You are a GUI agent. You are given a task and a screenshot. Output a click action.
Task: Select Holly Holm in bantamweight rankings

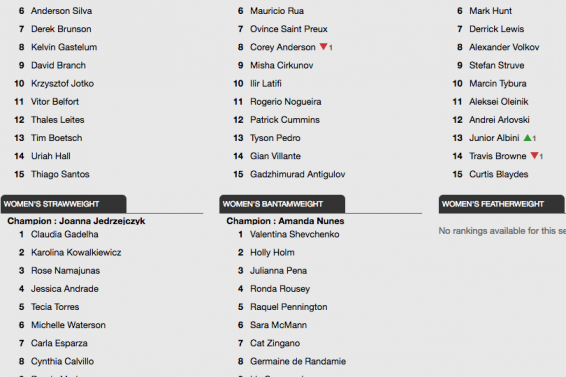272,252
